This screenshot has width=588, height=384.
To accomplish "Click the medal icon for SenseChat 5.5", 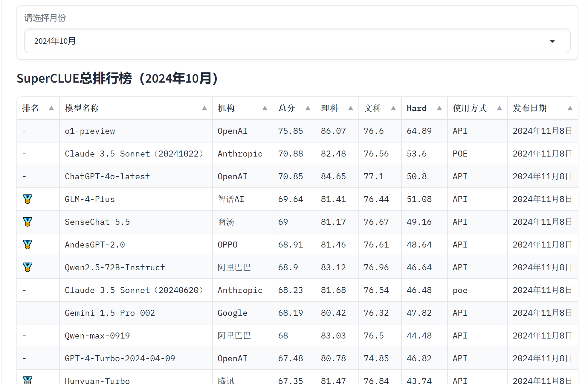I will coord(28,222).
